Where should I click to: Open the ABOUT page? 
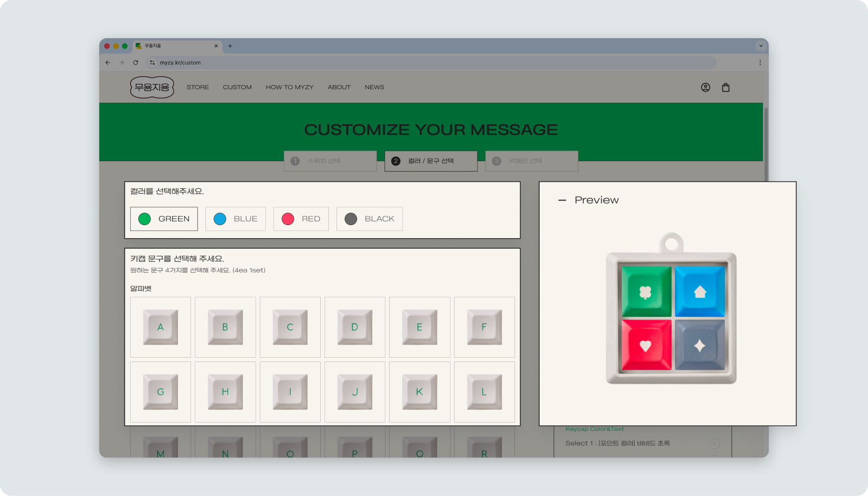coord(339,87)
